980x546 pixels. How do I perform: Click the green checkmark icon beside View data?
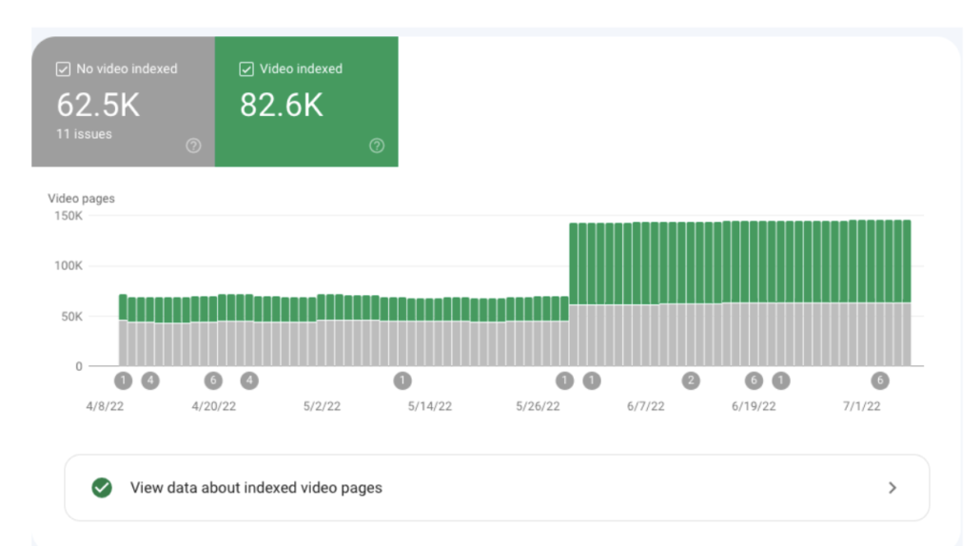click(102, 488)
